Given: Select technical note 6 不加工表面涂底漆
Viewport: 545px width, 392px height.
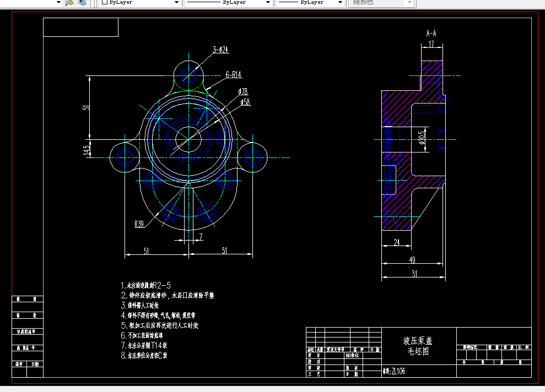Looking at the screenshot, I should (142, 335).
